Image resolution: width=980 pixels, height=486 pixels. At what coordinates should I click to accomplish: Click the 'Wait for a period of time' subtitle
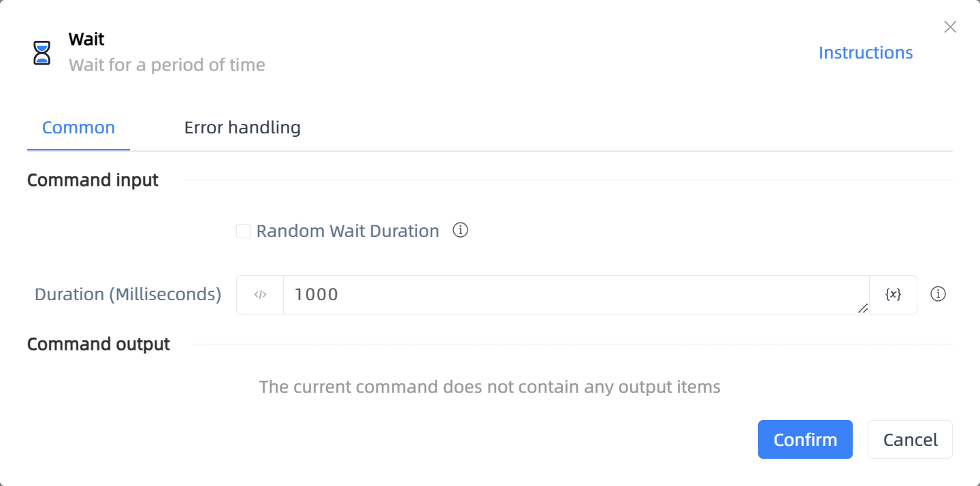pyautogui.click(x=167, y=65)
